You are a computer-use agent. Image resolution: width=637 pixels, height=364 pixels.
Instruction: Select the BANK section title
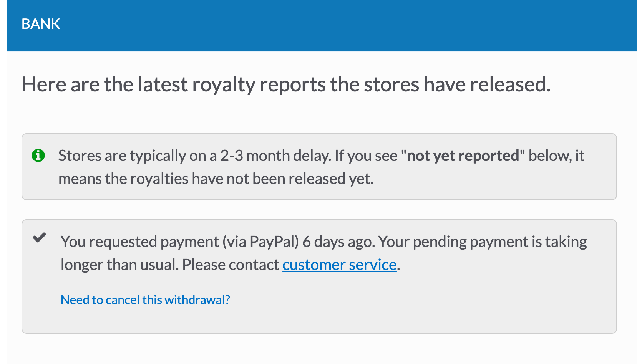click(x=41, y=24)
